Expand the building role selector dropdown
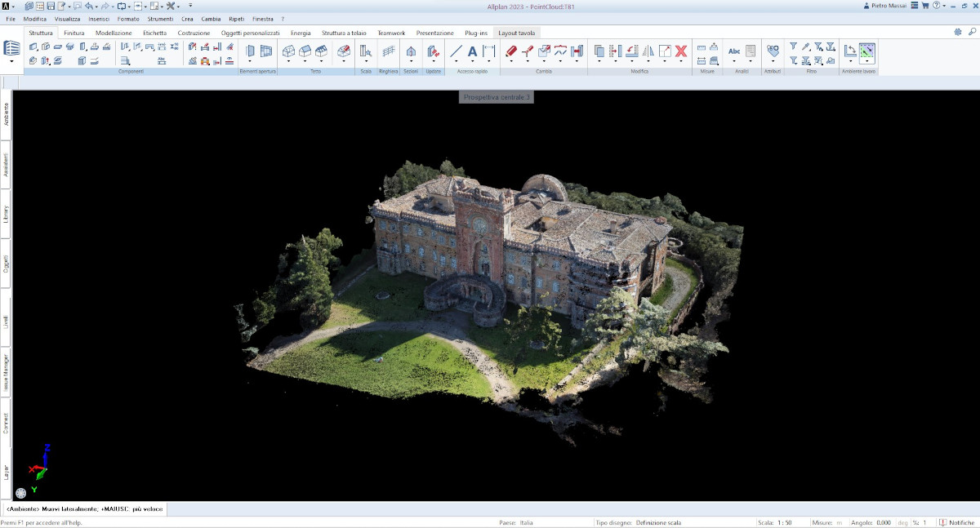980x528 pixels. [x=11, y=61]
